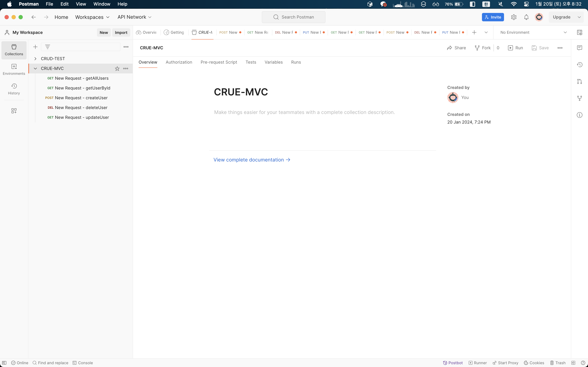Viewport: 588px width, 367px height.
Task: Toggle two-pane view in status bar
Action: [573, 363]
